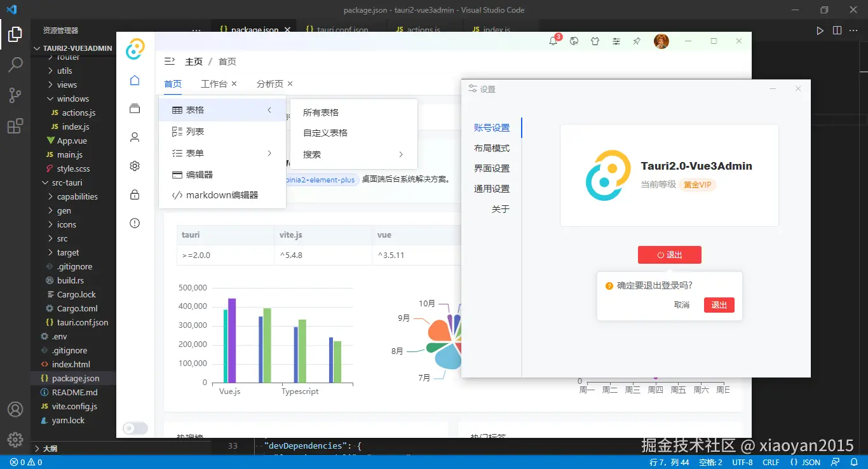The image size is (868, 469).
Task: Select the 列表 menu item
Action: (222, 132)
